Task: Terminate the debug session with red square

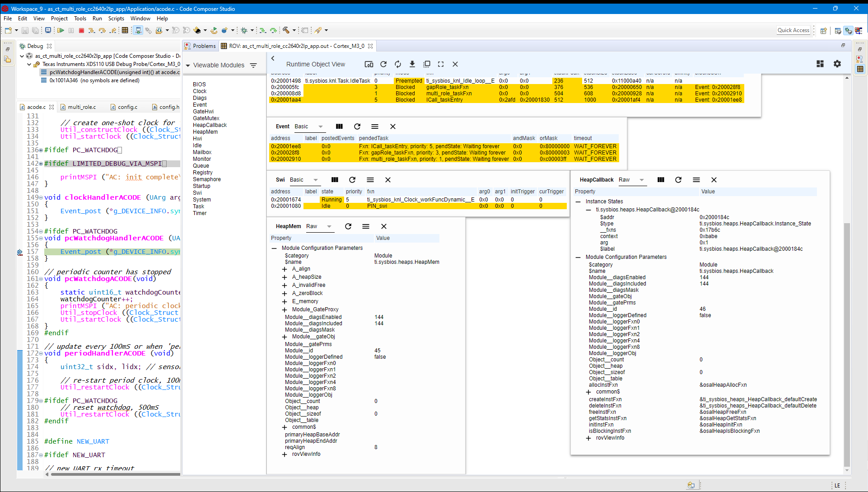Action: 81,30
